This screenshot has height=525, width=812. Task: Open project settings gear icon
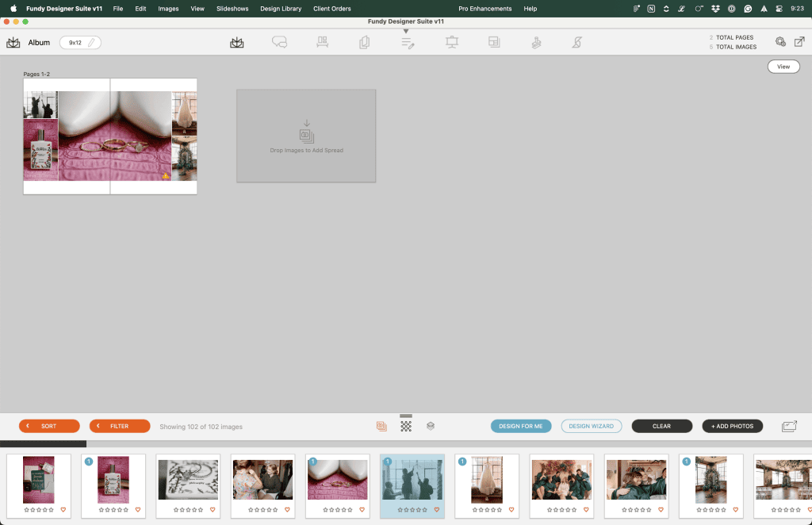tap(780, 42)
